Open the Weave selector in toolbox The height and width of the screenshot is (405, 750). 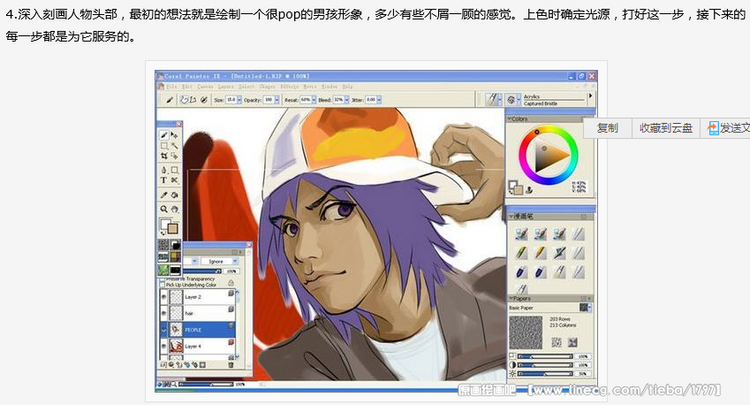[175, 257]
